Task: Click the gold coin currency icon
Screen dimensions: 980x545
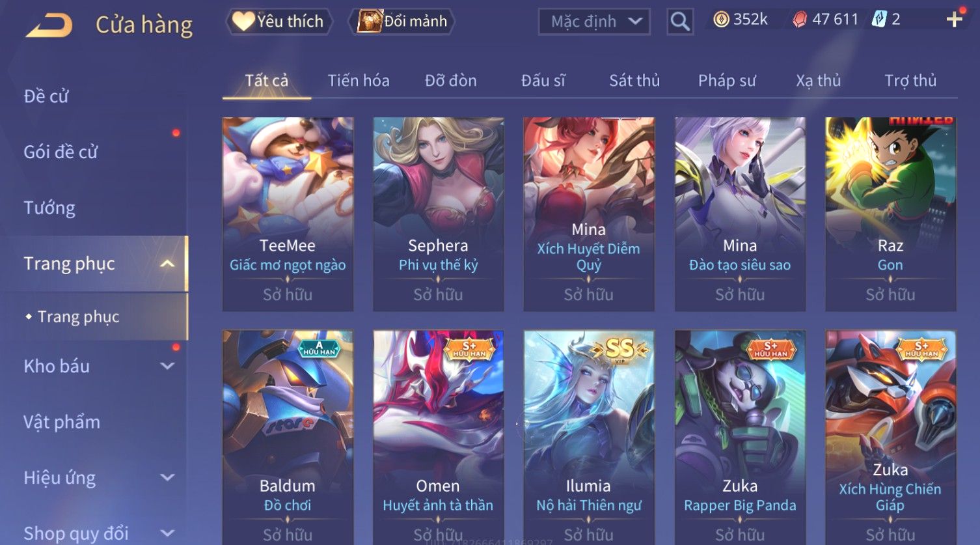Action: (721, 20)
